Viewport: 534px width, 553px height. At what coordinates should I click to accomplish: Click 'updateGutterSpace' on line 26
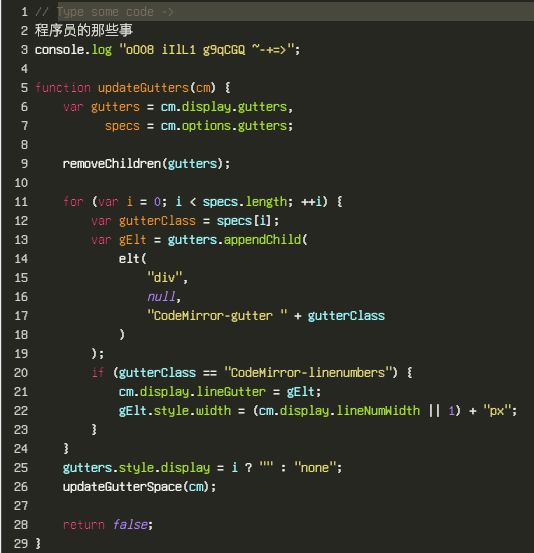click(122, 487)
